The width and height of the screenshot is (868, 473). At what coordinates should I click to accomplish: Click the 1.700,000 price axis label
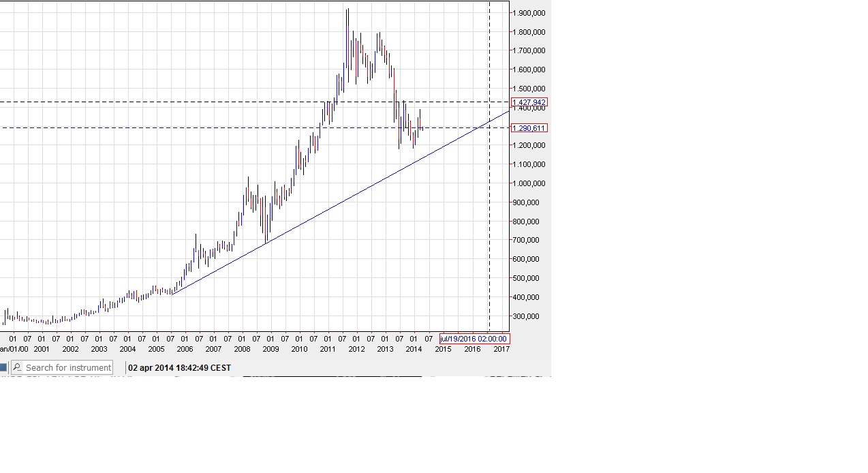tap(529, 50)
